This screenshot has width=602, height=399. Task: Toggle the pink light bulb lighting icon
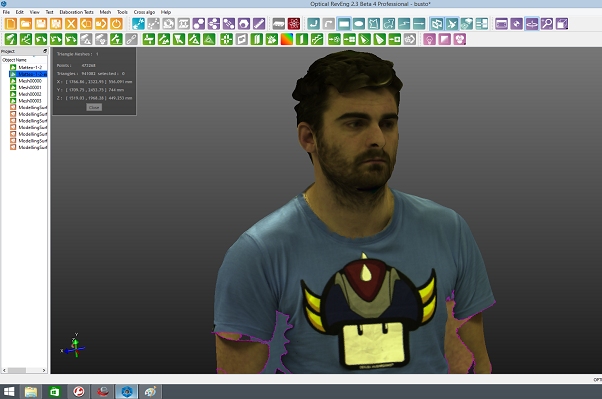point(430,39)
